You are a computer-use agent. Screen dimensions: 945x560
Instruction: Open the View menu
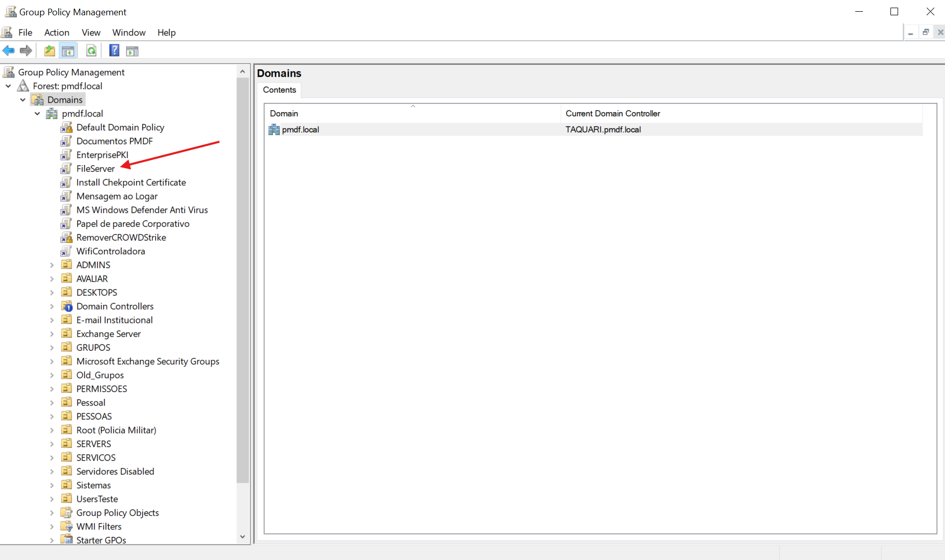(91, 33)
